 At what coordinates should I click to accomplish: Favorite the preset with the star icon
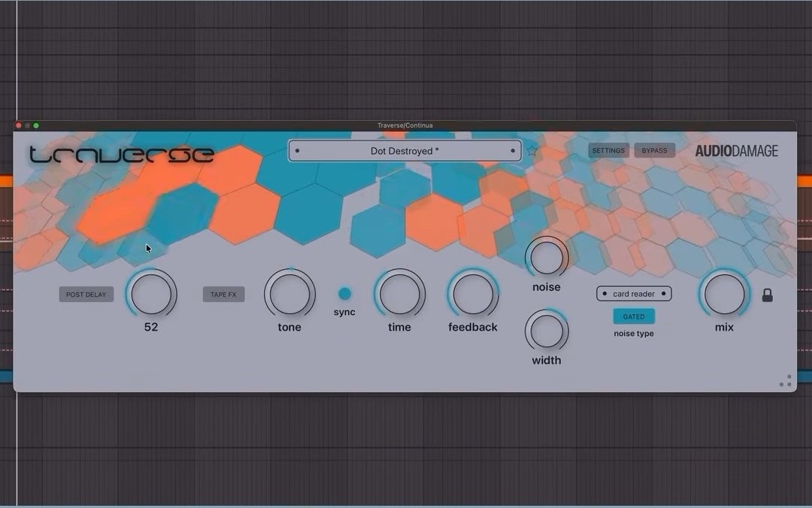pos(532,151)
